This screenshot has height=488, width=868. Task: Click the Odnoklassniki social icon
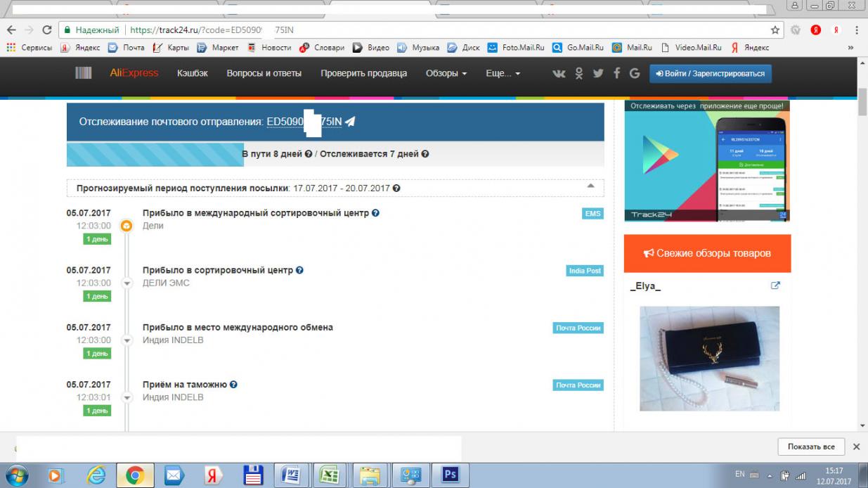579,73
